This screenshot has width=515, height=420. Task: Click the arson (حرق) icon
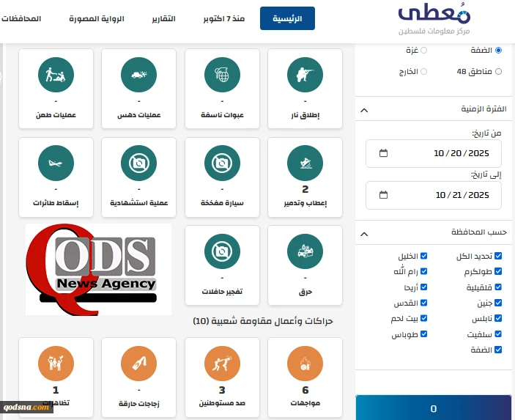click(x=305, y=251)
